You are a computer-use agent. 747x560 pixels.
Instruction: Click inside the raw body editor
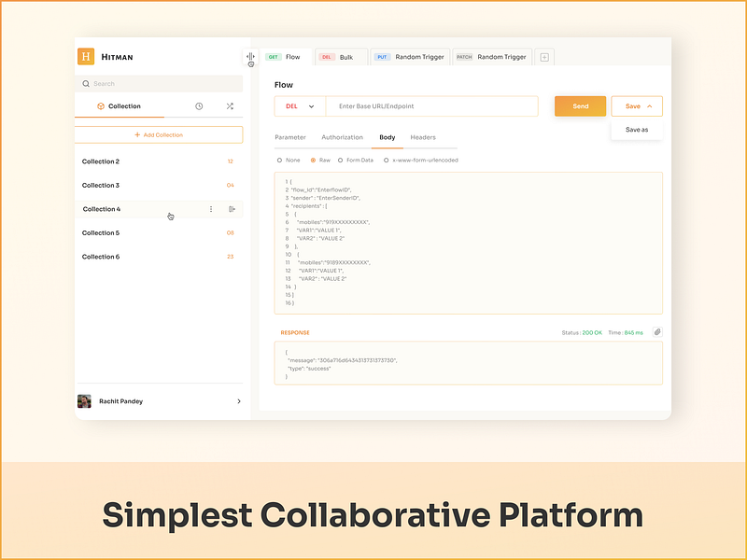(x=469, y=243)
